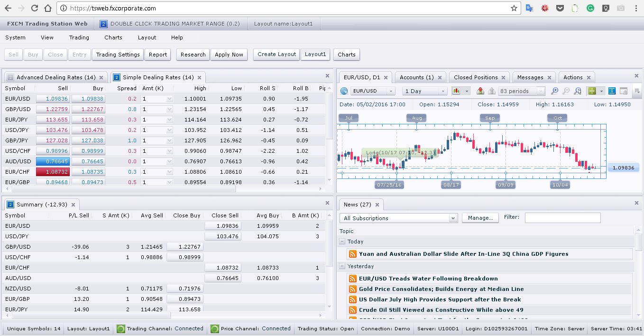This screenshot has width=644, height=336.
Task: Zoom out on the EUR/USD chart
Action: tap(566, 91)
